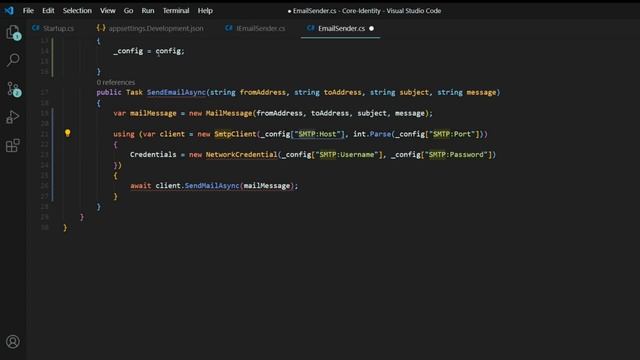Open the File menu
Image resolution: width=640 pixels, height=360 pixels.
[28, 11]
